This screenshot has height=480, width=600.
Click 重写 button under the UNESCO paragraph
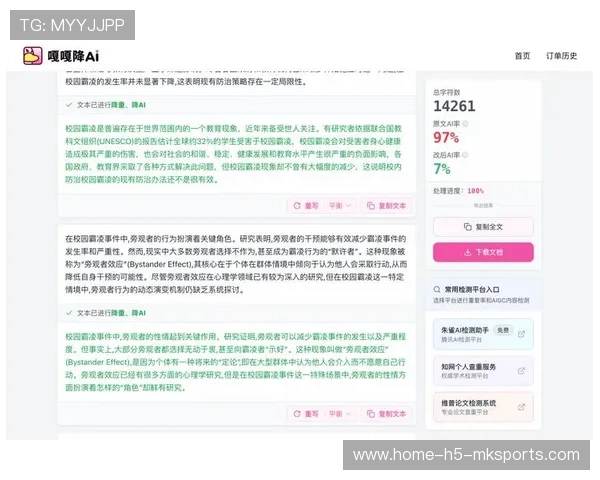click(x=306, y=206)
